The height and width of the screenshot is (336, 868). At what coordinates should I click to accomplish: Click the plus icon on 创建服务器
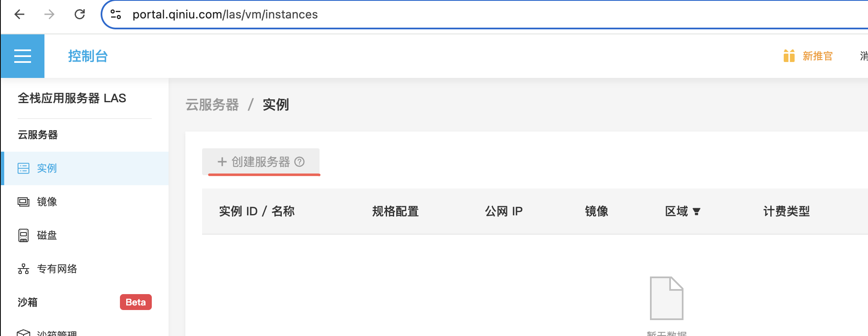[222, 162]
